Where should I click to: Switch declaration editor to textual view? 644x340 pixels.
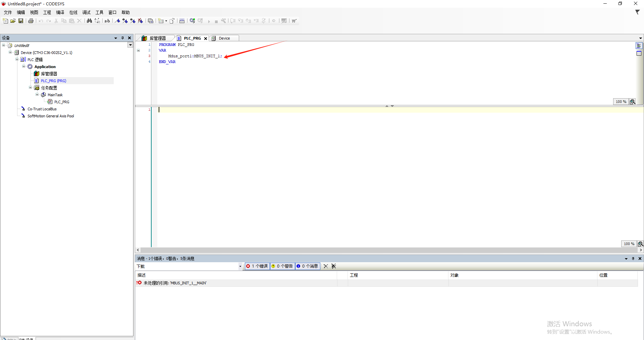pyautogui.click(x=639, y=46)
